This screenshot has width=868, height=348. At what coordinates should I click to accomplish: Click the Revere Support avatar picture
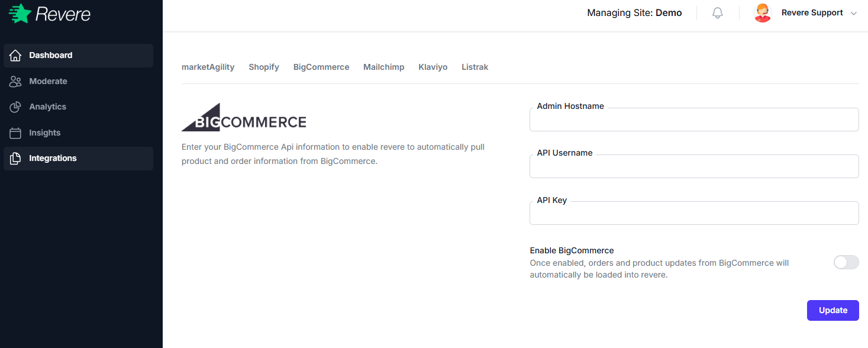tap(763, 12)
